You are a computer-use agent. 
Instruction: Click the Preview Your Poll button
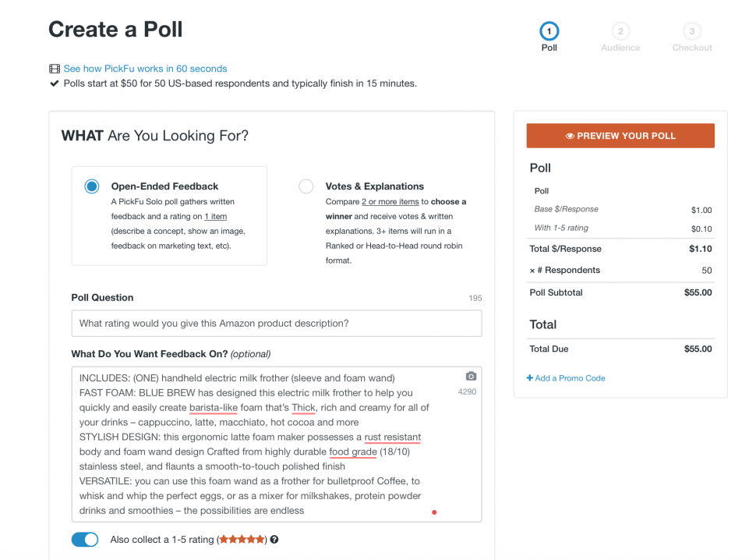620,135
